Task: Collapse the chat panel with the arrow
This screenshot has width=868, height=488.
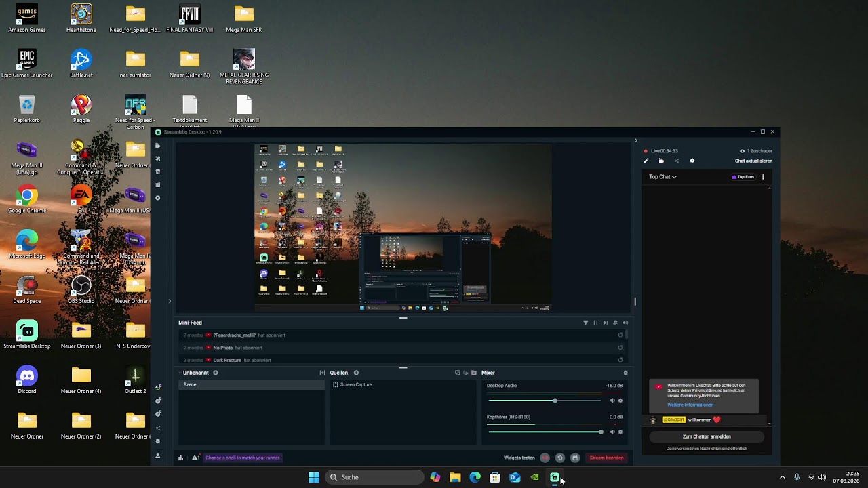Action: [x=635, y=140]
